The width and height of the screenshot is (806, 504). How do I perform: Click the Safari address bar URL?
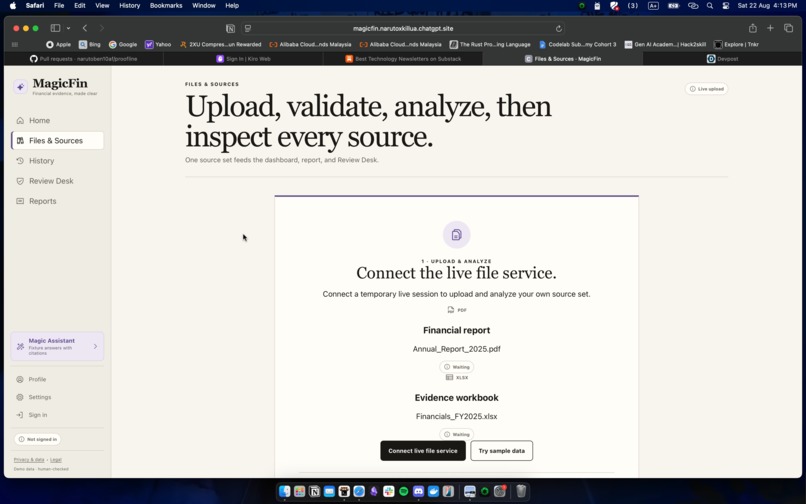tap(403, 29)
